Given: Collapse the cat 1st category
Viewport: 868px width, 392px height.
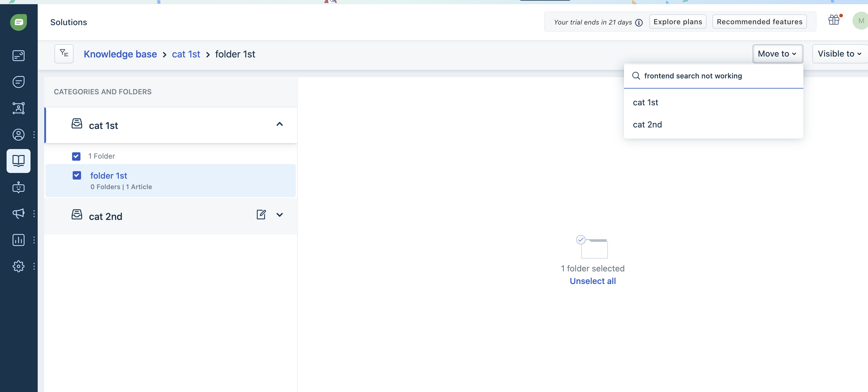Looking at the screenshot, I should tap(279, 124).
